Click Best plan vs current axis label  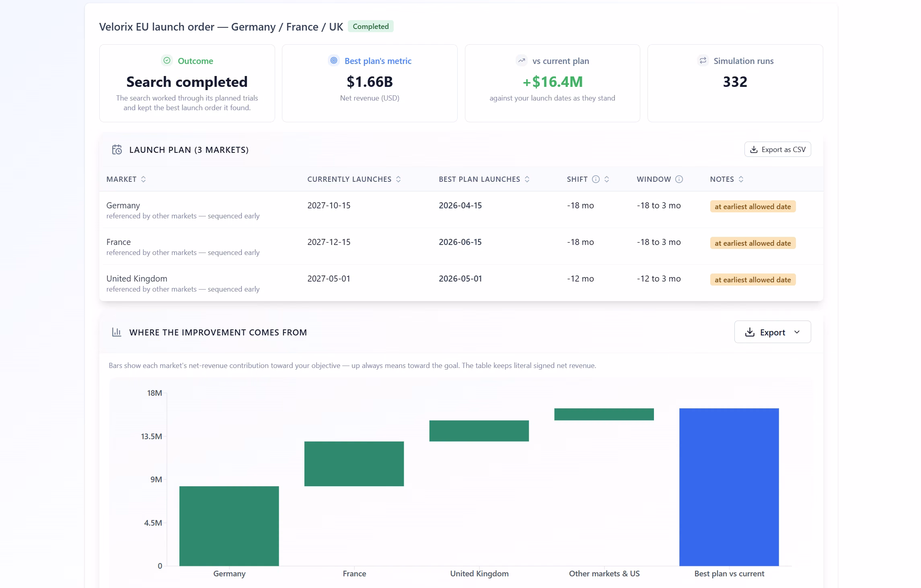tap(729, 574)
